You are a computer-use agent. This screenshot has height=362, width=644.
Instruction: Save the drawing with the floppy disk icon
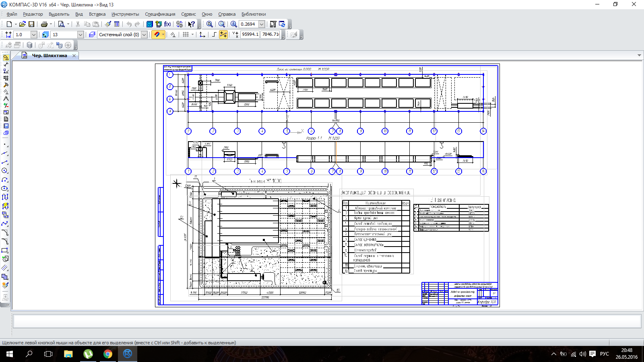click(31, 24)
